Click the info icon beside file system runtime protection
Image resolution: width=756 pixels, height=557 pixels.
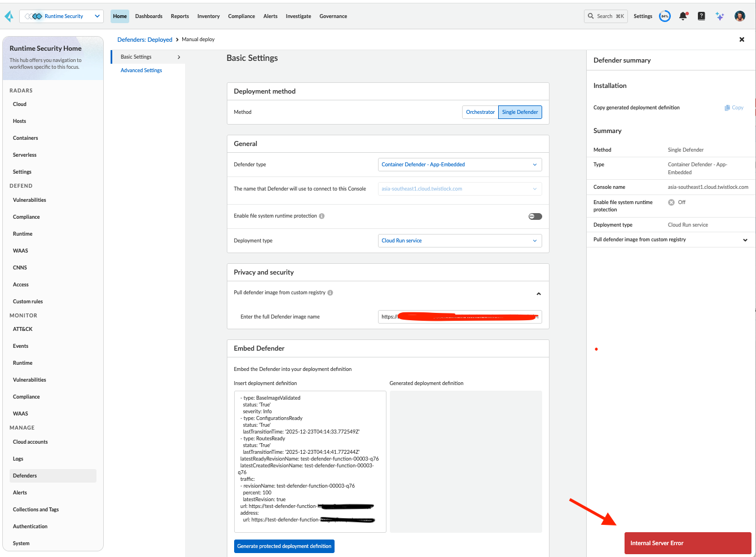coord(322,216)
